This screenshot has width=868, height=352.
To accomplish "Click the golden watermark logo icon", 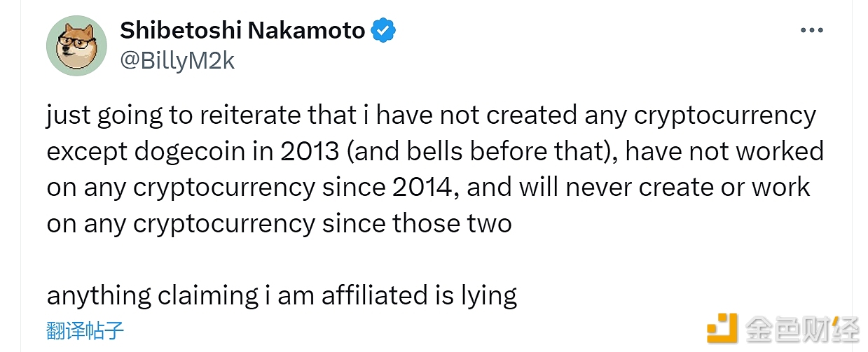I will (722, 329).
